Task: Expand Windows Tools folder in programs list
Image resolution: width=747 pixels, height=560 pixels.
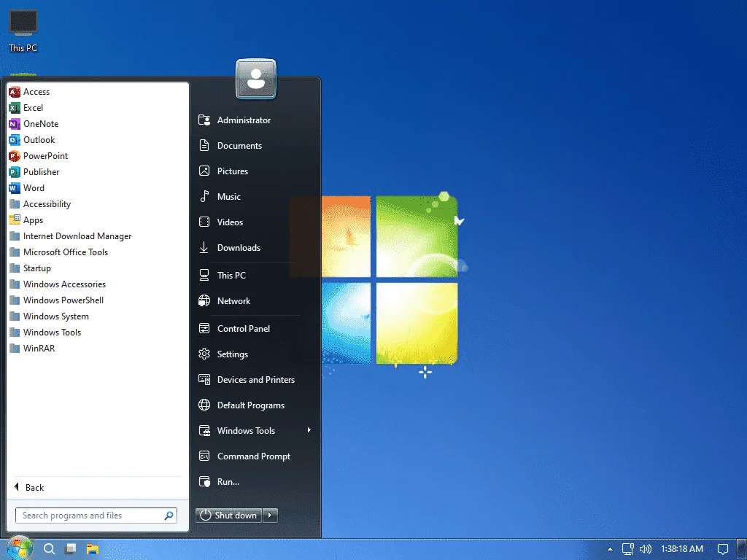Action: (98, 332)
